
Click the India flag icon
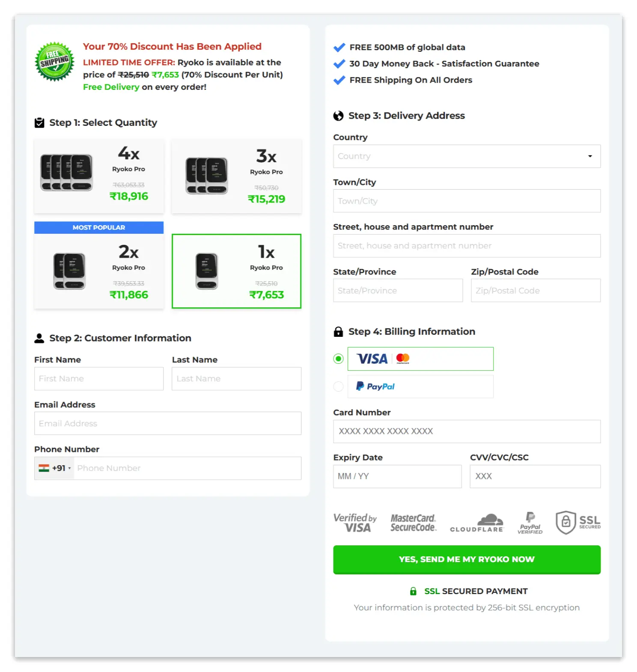[44, 468]
